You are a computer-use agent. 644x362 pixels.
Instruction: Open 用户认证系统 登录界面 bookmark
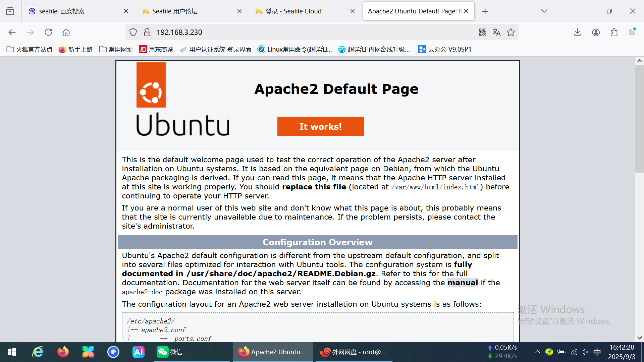click(x=216, y=49)
